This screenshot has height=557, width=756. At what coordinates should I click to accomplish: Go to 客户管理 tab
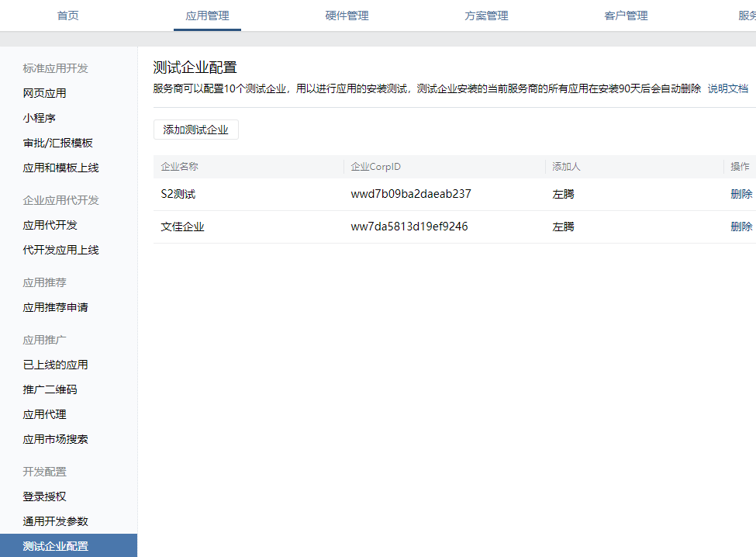point(626,16)
